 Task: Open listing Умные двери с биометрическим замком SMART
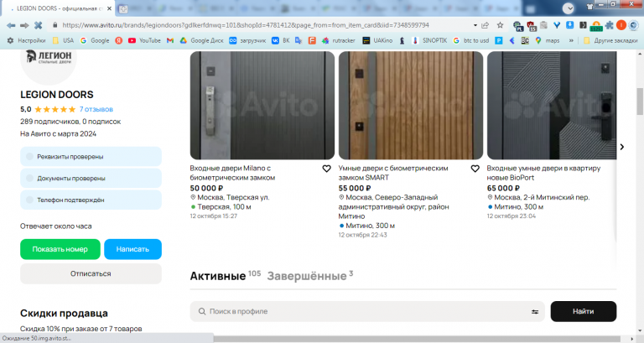tap(393, 173)
